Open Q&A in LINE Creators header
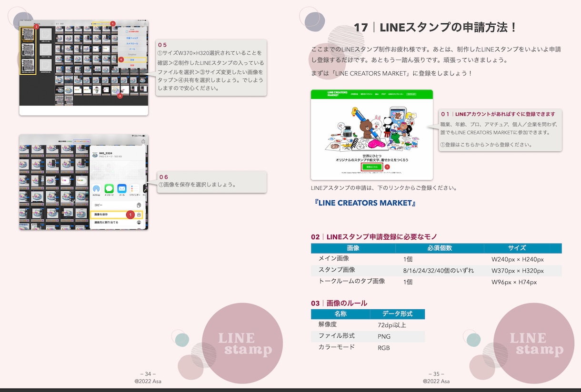This screenshot has height=392, width=581. (x=376, y=94)
